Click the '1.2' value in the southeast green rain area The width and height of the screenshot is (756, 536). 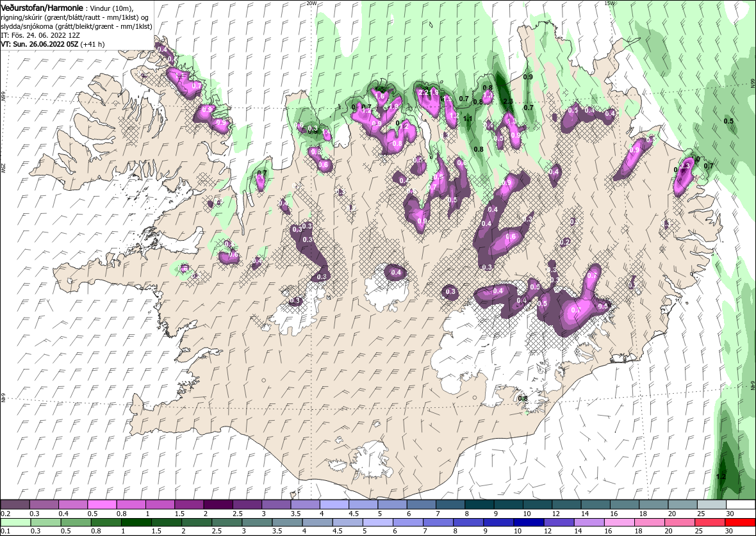721,476
